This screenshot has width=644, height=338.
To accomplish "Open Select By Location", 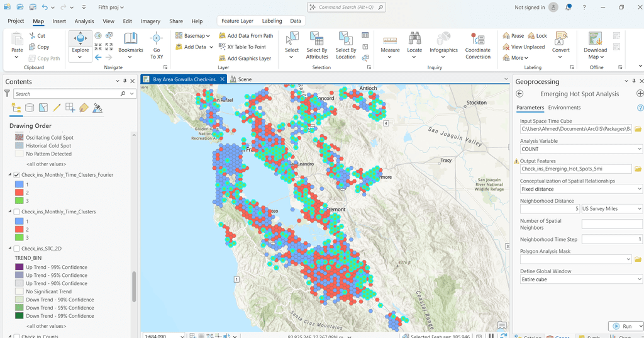I will click(345, 45).
